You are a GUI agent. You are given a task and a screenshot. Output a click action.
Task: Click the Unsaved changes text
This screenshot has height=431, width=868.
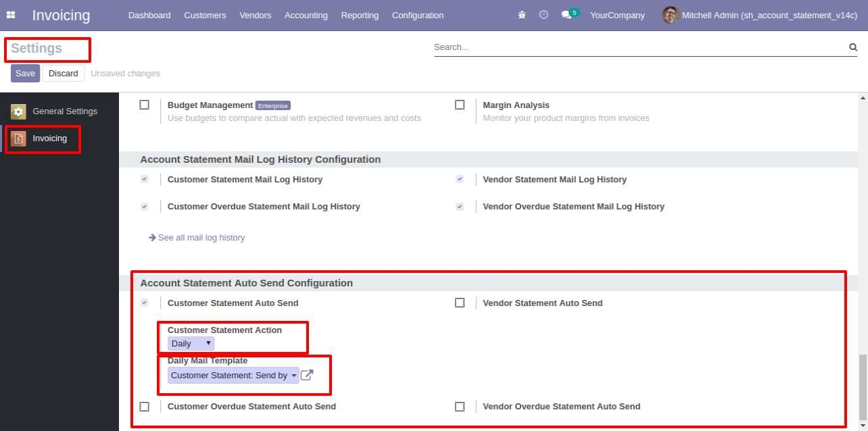(126, 74)
